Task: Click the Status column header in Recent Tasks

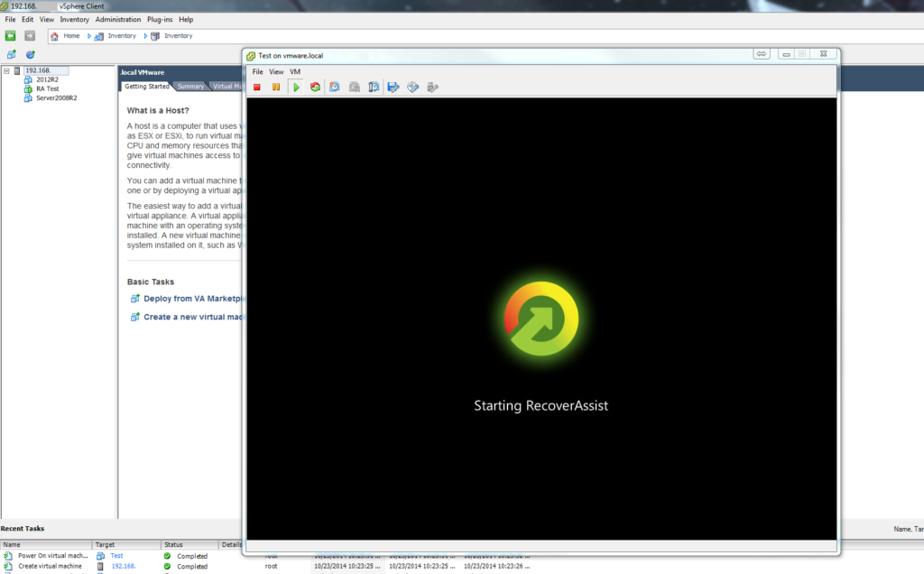Action: click(x=173, y=545)
